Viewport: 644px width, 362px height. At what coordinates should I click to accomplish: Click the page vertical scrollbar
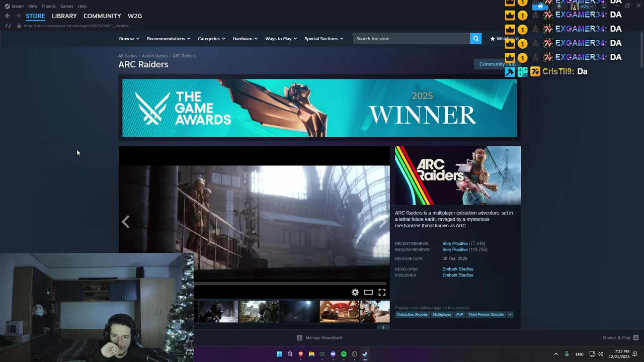click(641, 50)
